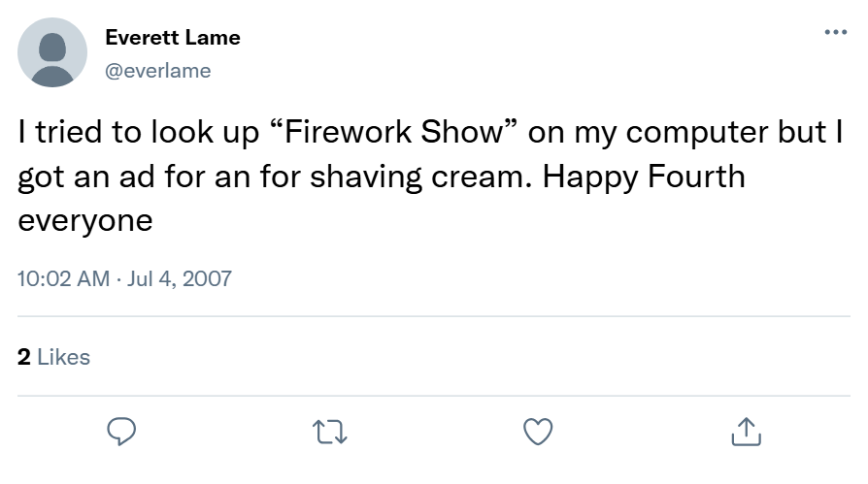Open the three-dot more options menu

click(x=834, y=32)
